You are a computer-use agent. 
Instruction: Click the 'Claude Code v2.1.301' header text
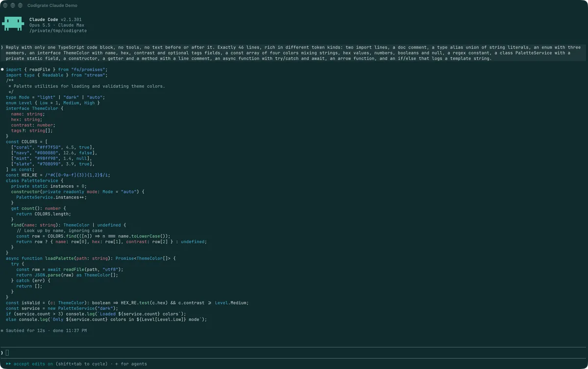(x=55, y=20)
